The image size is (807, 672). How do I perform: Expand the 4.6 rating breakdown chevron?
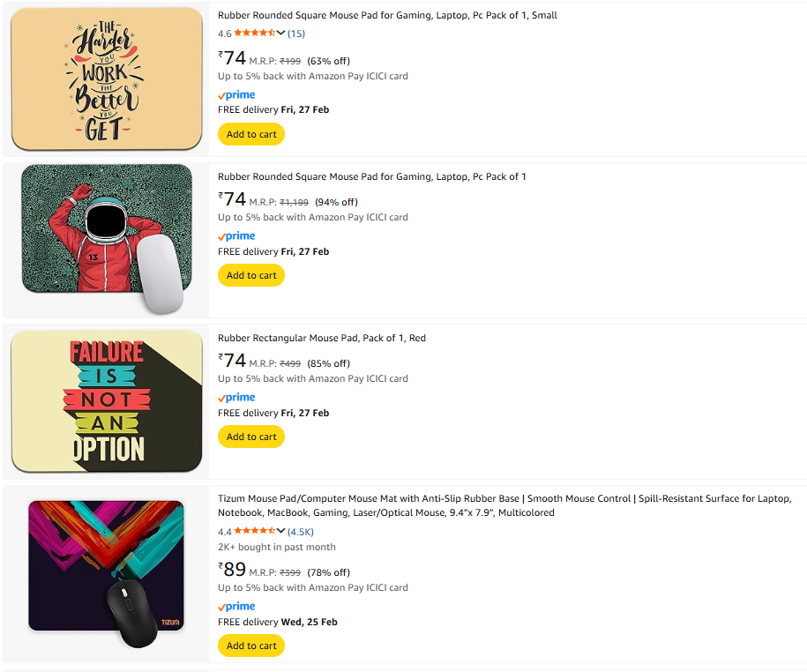(280, 34)
